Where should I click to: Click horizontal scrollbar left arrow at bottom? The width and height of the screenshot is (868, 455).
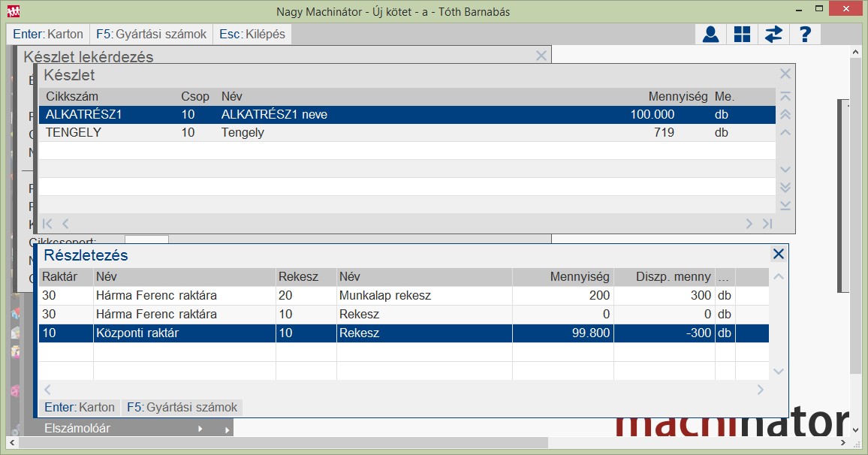coord(12,443)
